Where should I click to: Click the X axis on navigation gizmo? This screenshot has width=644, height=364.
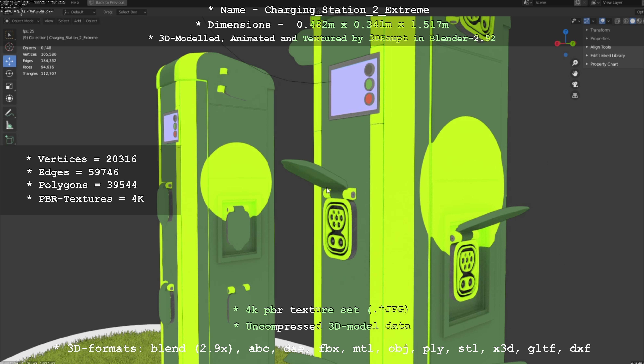pyautogui.click(x=557, y=44)
